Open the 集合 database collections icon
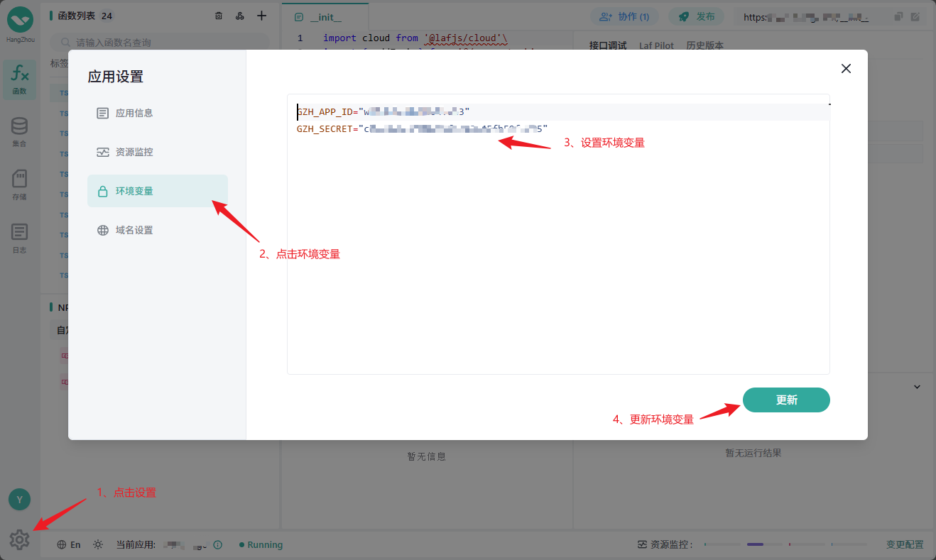The height and width of the screenshot is (560, 936). pos(19,132)
